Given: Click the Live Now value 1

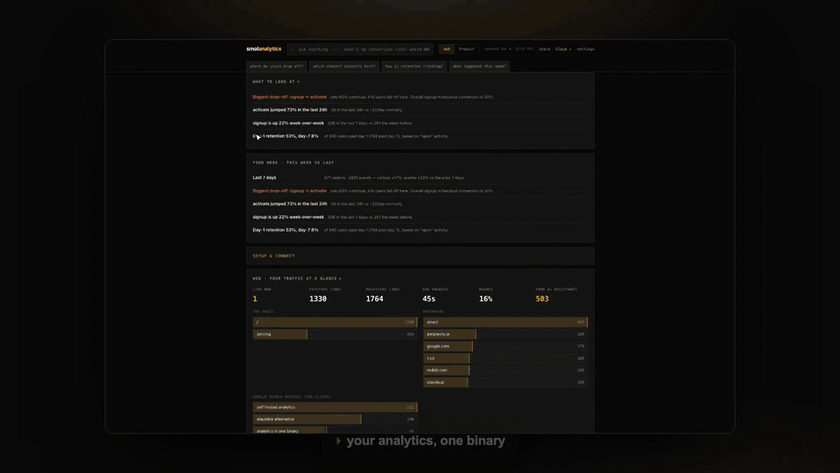Looking at the screenshot, I should 255,299.
